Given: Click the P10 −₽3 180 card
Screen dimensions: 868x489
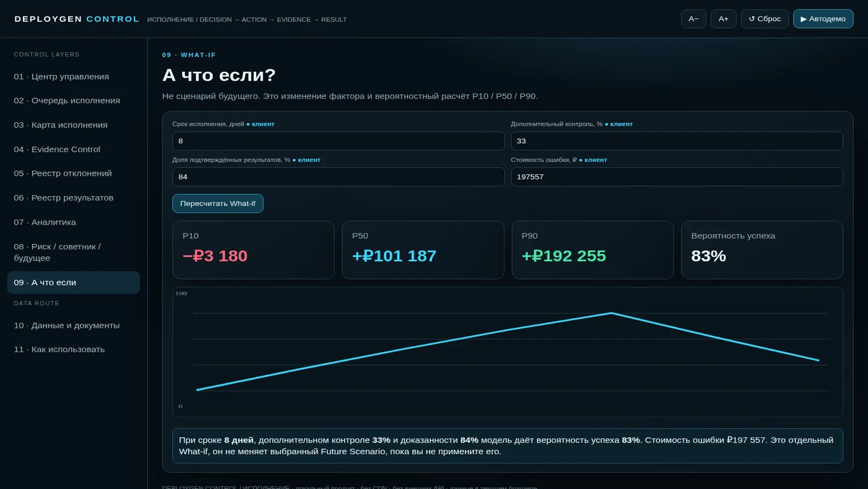Looking at the screenshot, I should point(253,249).
